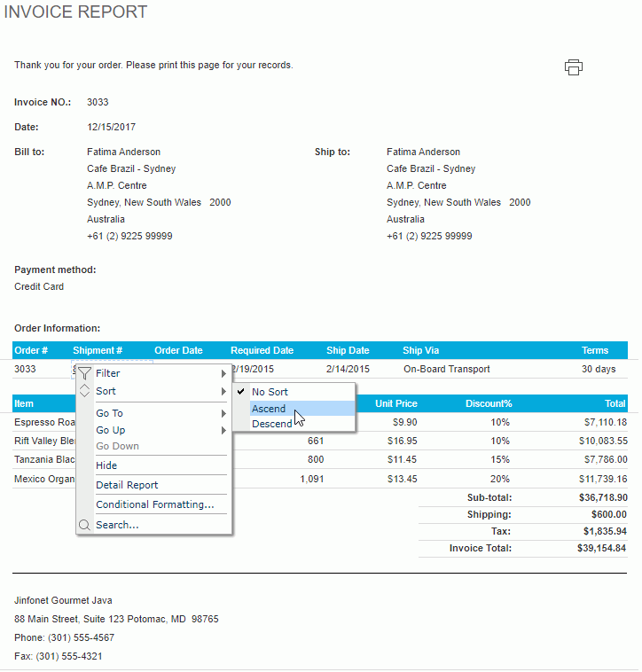Image resolution: width=642 pixels, height=672 pixels.
Task: Click Jinfonet Gourmet Java company name
Action: pyautogui.click(x=63, y=600)
